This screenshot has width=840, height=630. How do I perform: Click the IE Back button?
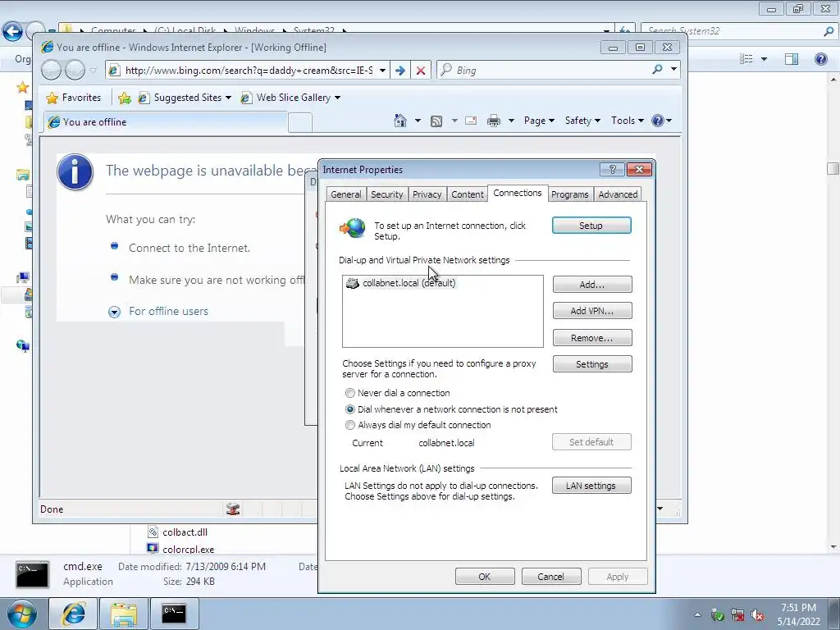(x=51, y=70)
